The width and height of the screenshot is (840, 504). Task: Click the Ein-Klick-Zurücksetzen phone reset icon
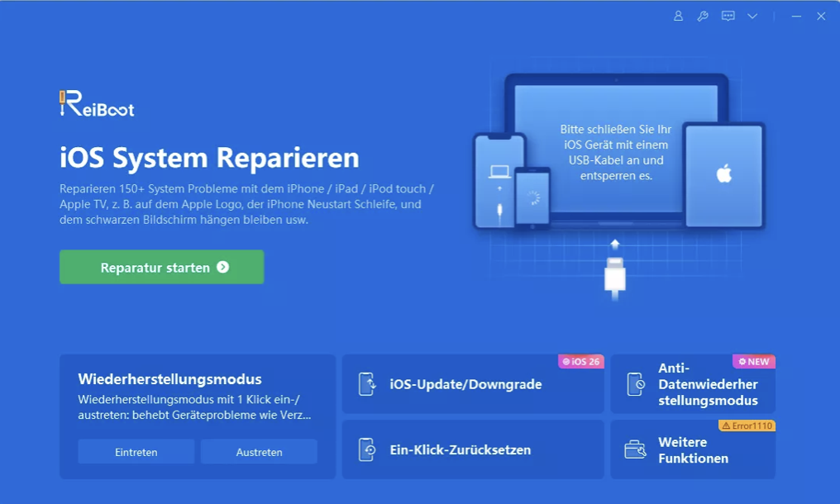coord(367,449)
